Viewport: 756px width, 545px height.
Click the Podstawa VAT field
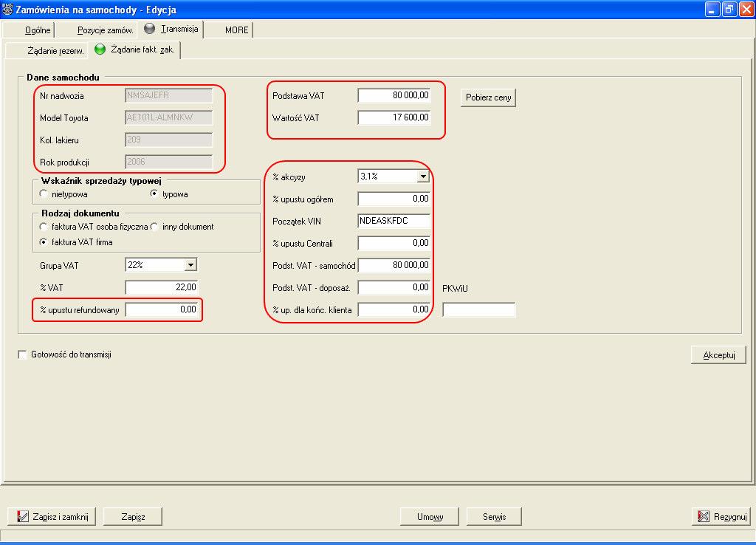tap(394, 95)
